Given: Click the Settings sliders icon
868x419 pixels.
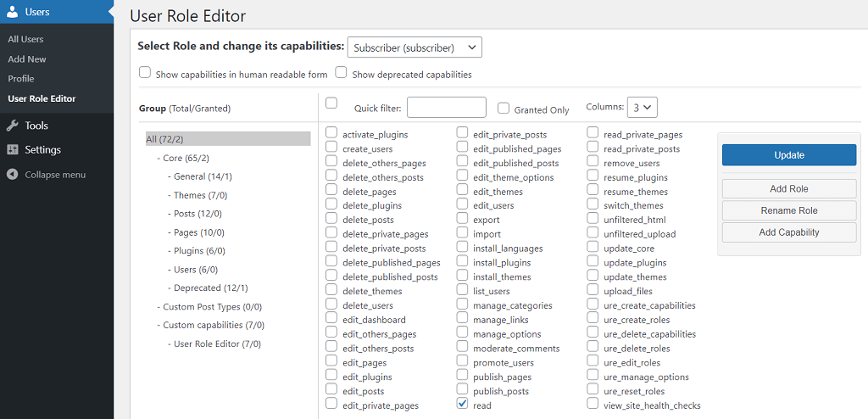Looking at the screenshot, I should click(12, 149).
